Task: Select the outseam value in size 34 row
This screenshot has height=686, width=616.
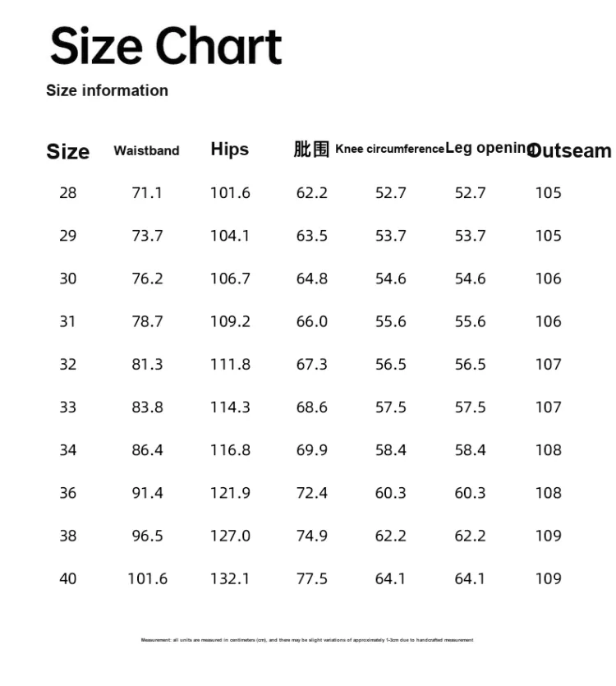Action: point(548,450)
